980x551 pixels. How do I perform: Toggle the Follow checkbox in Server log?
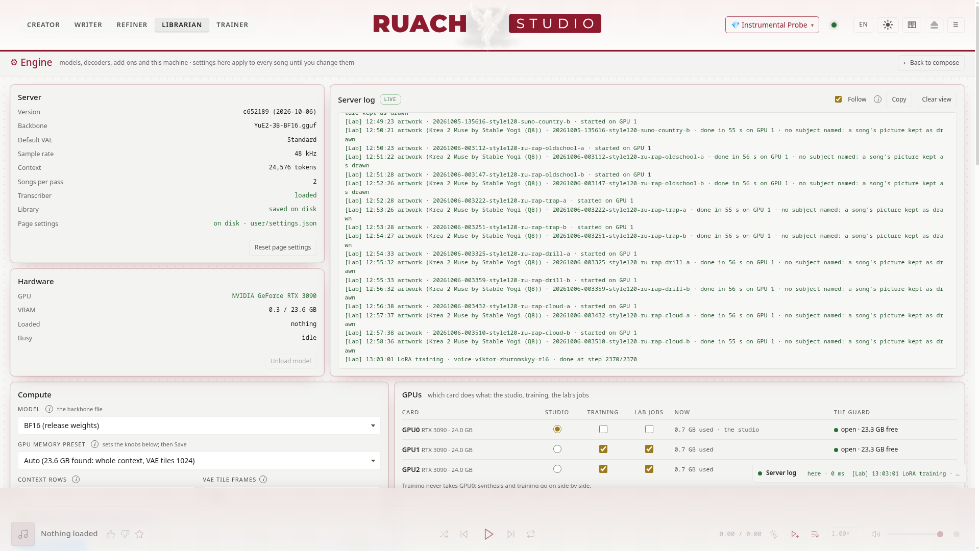click(x=838, y=99)
